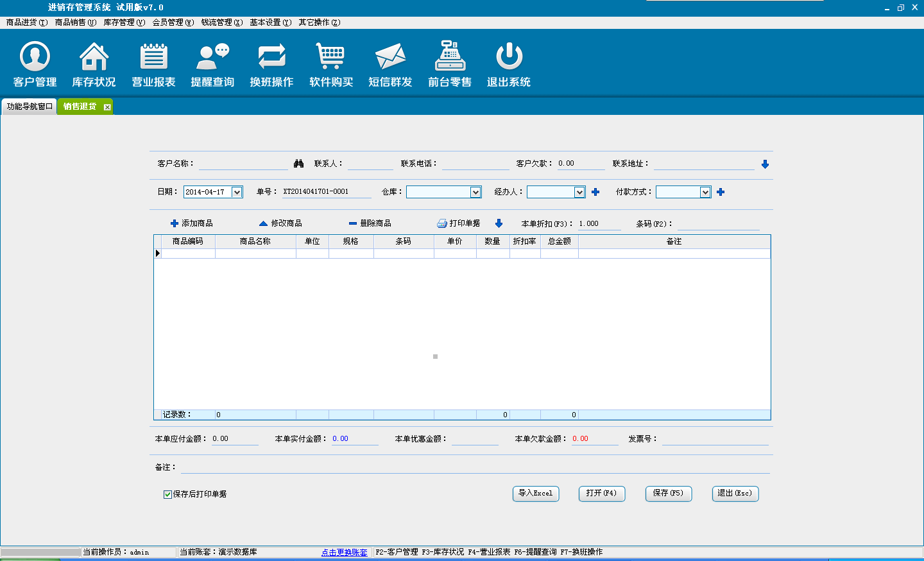Click the 客户名称 input field

tap(243, 164)
